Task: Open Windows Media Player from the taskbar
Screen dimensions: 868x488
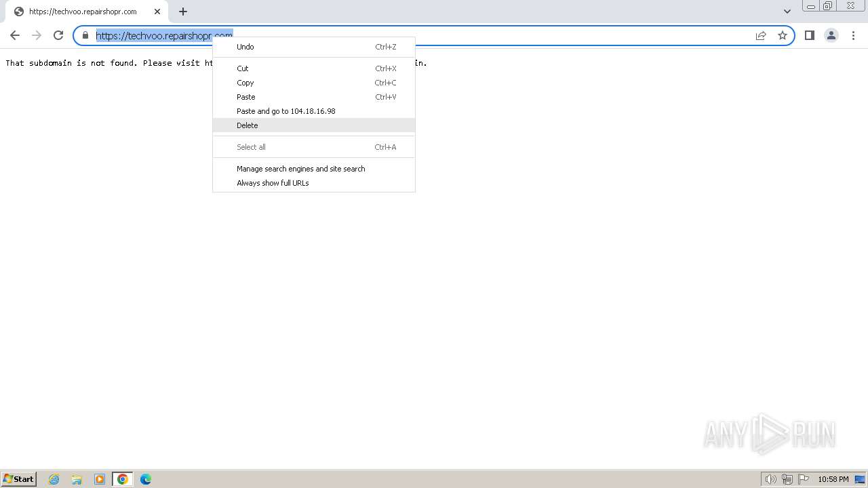Action: click(100, 479)
